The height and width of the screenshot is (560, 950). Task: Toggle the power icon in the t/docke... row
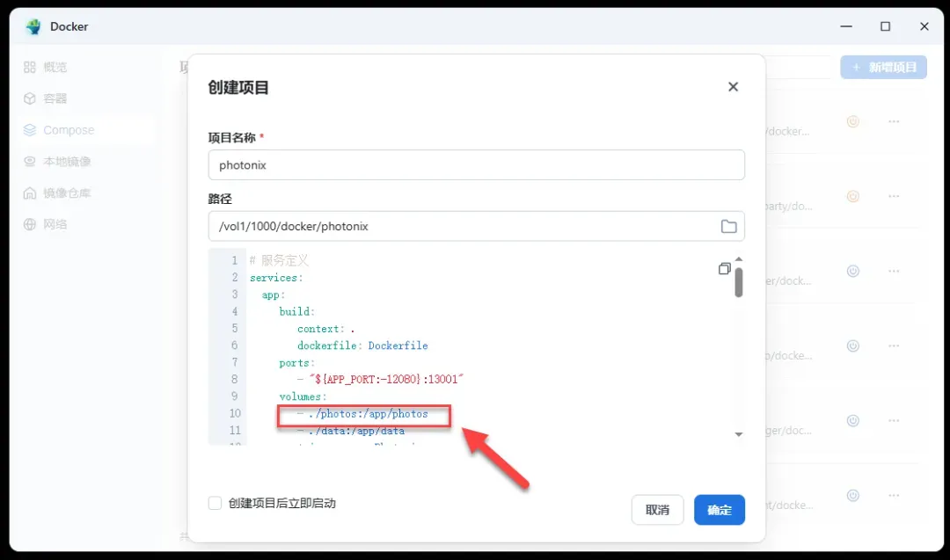tap(853, 495)
